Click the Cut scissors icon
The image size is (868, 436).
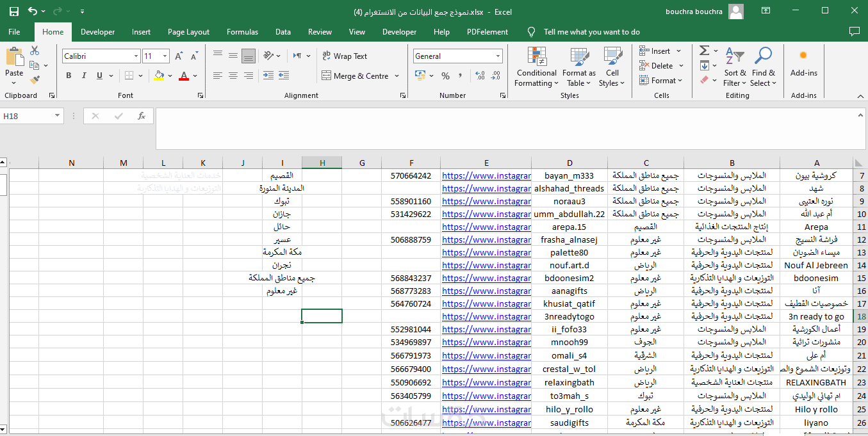[x=35, y=51]
